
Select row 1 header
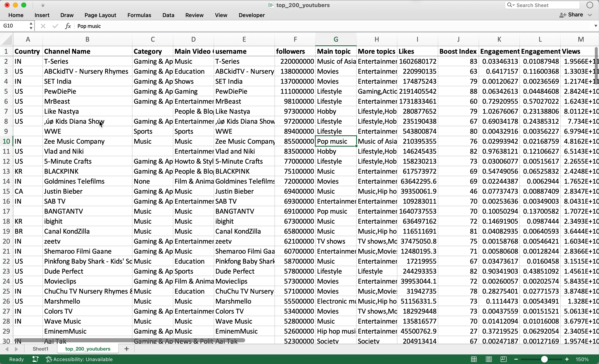tap(6, 51)
